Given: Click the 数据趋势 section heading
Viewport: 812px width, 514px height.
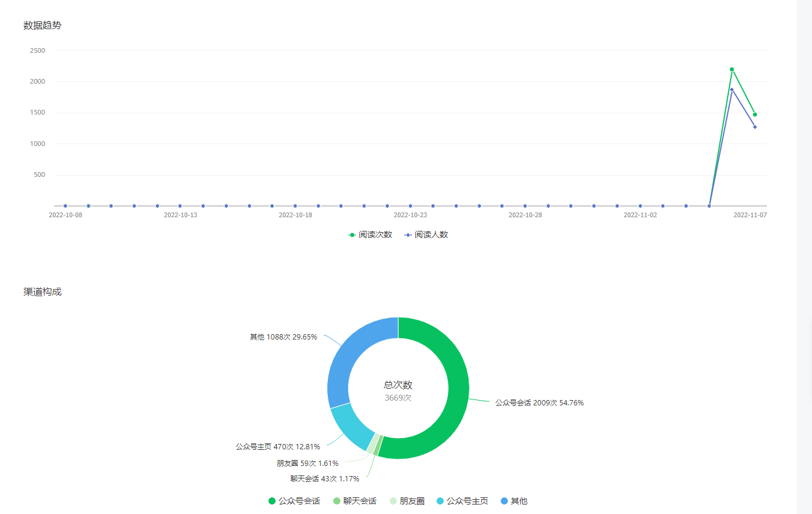Looking at the screenshot, I should pyautogui.click(x=42, y=25).
